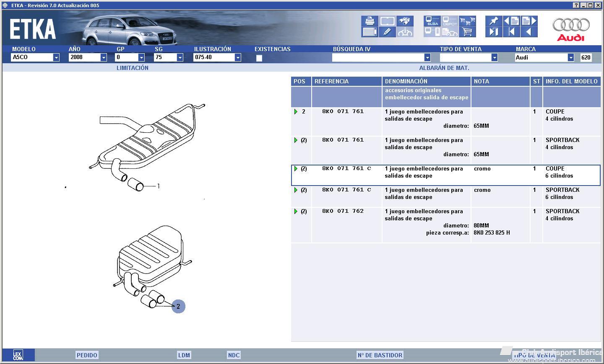604x364 pixels.
Task: Click the POS column header
Action: coord(301,81)
